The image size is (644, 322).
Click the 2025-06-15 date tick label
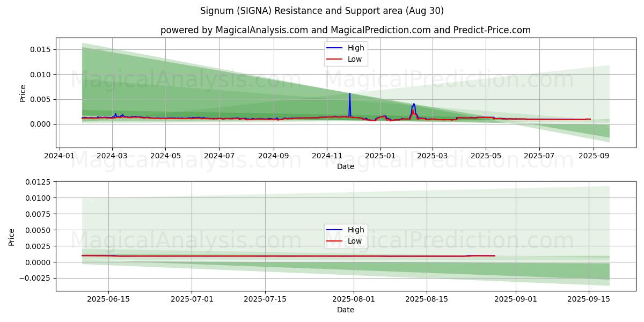click(x=108, y=299)
